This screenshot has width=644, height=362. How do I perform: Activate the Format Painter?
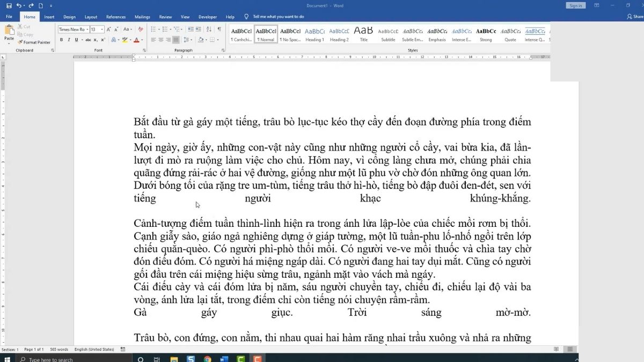pyautogui.click(x=34, y=42)
